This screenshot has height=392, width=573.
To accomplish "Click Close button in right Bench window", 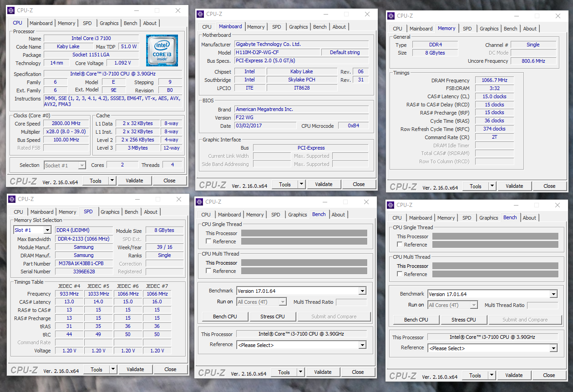I will tap(549, 375).
